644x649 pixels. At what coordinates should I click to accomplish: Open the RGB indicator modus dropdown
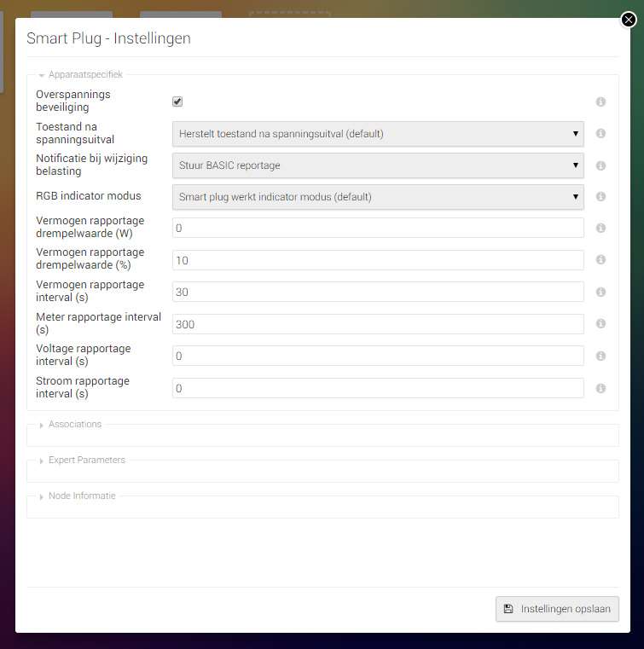point(378,197)
